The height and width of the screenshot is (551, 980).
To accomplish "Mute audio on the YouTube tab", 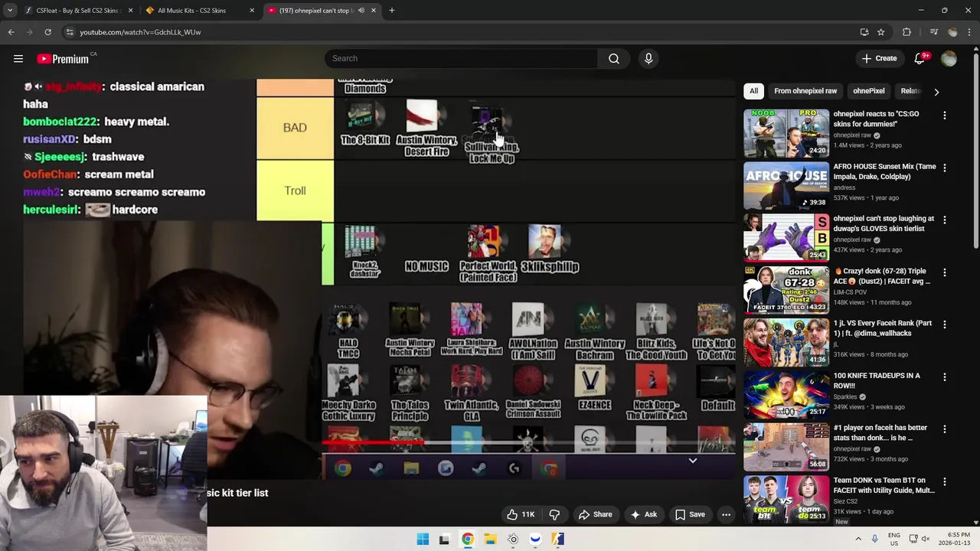I will click(361, 11).
